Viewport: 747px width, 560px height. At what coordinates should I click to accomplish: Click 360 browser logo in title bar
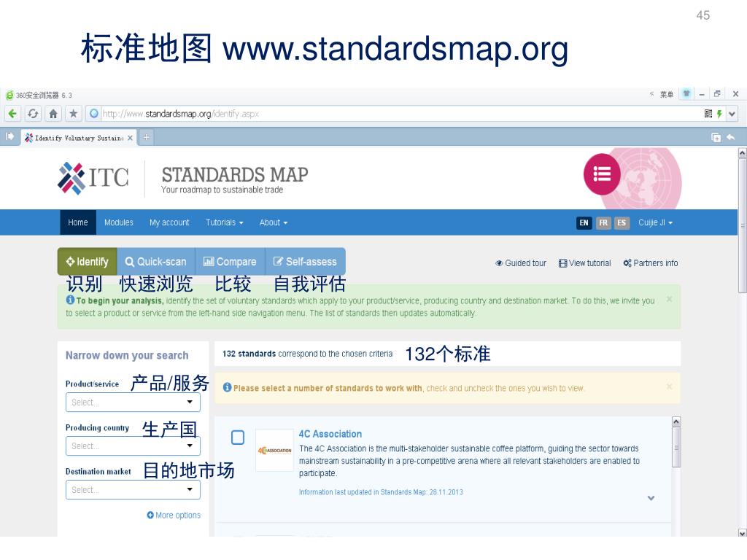9,96
